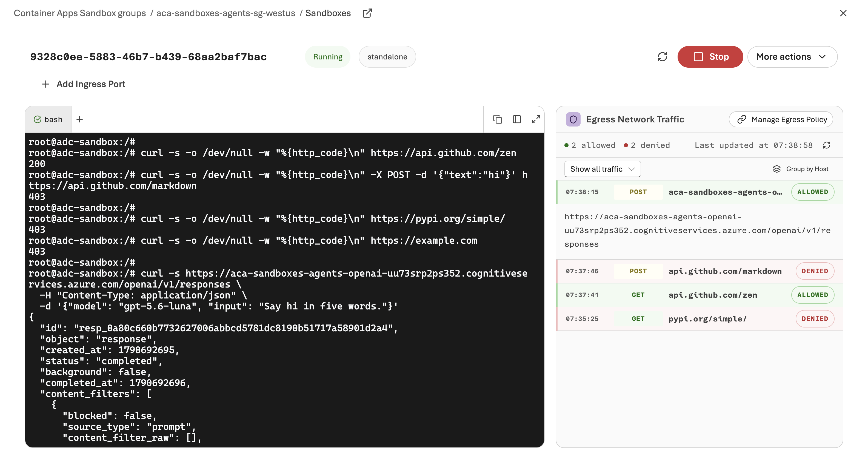Click the 'Last updated at 07:38:58' text
The image size is (868, 454).
(753, 145)
